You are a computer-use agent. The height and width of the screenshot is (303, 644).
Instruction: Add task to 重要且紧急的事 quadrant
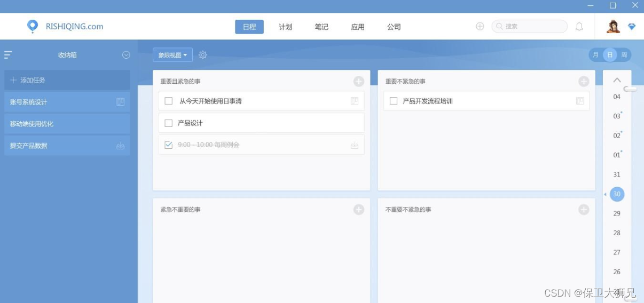point(359,81)
